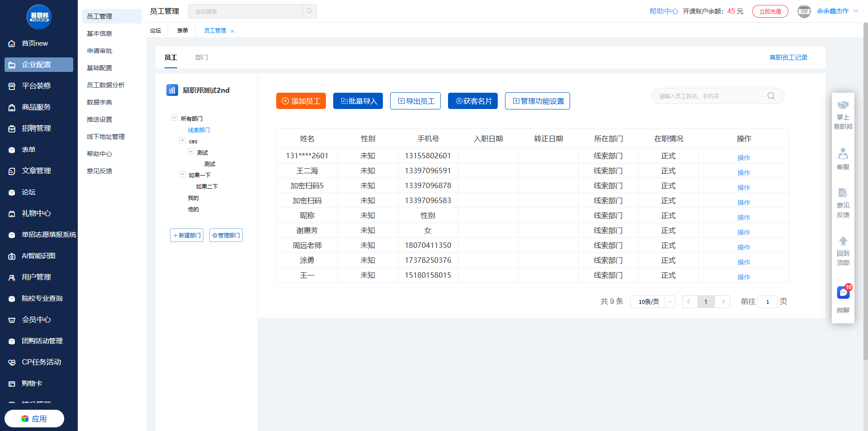Click the 掌上易职邦 handshake icon
The height and width of the screenshot is (431, 868).
(843, 105)
